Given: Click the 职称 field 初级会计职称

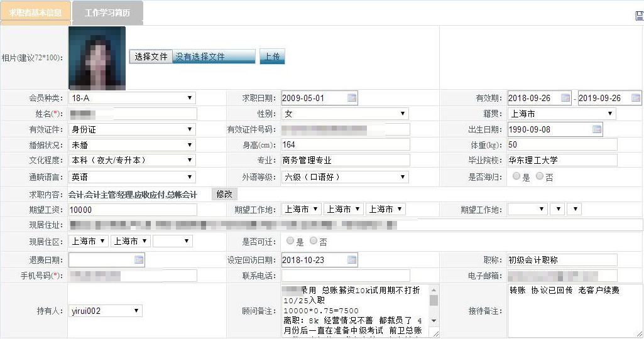Looking at the screenshot, I should [562, 260].
